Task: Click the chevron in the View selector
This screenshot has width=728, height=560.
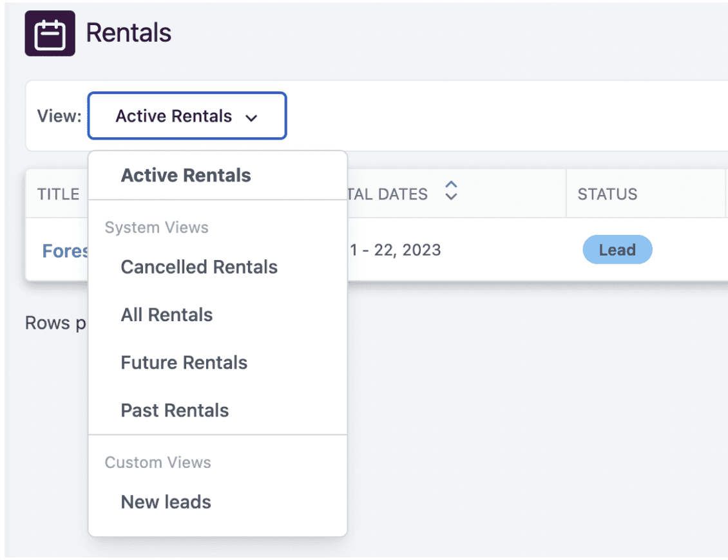Action: 251,117
